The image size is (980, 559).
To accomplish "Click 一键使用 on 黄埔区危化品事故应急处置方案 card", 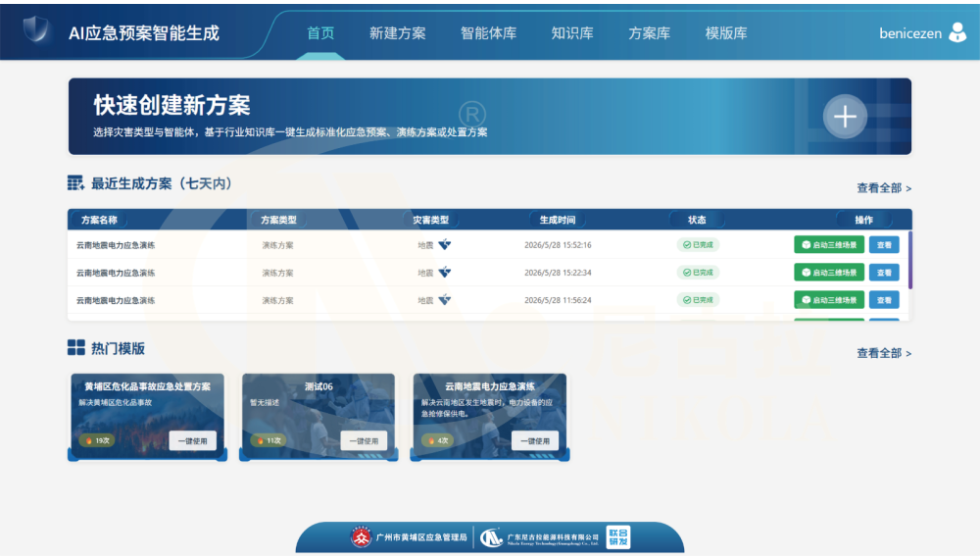I will click(192, 440).
